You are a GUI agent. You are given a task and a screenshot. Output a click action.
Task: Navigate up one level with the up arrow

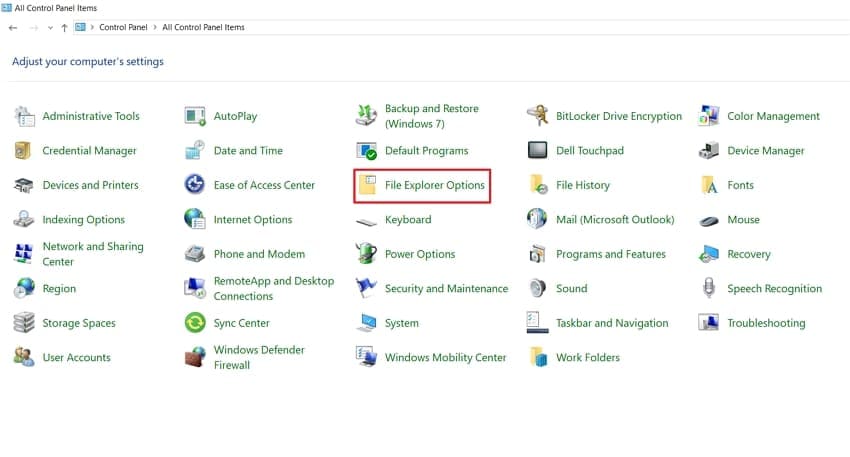[64, 27]
